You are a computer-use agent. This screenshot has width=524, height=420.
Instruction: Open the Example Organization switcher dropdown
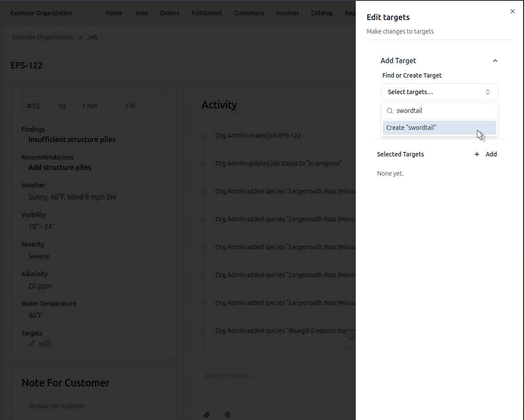[x=47, y=13]
